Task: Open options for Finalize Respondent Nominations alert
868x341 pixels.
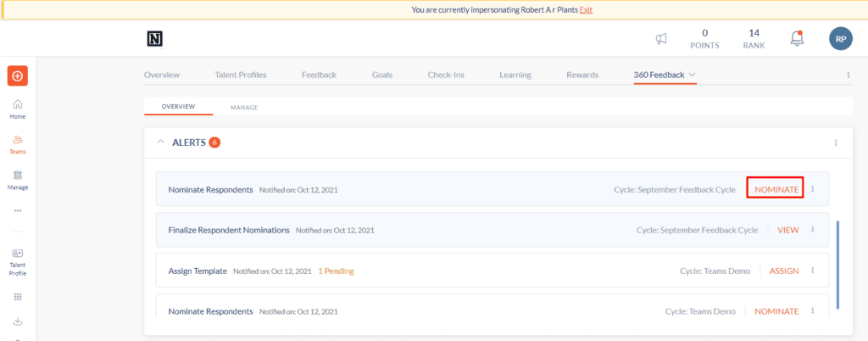Action: coord(813,230)
